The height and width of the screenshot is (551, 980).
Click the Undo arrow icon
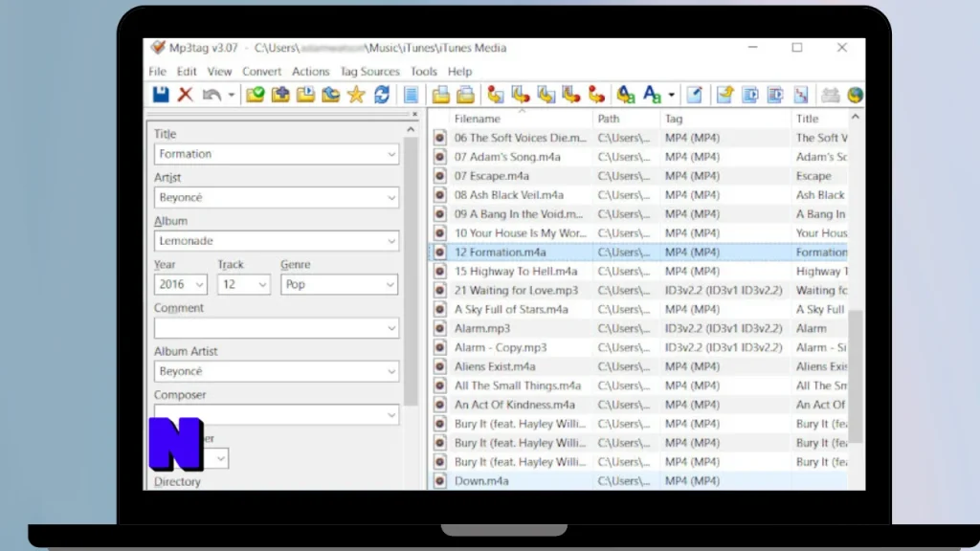(212, 95)
